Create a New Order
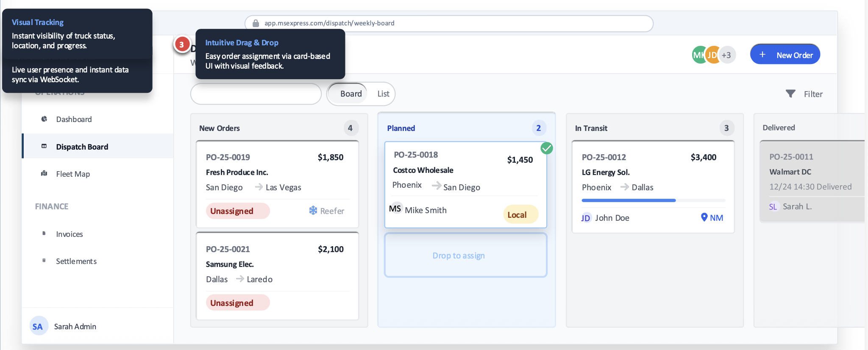 coord(785,54)
